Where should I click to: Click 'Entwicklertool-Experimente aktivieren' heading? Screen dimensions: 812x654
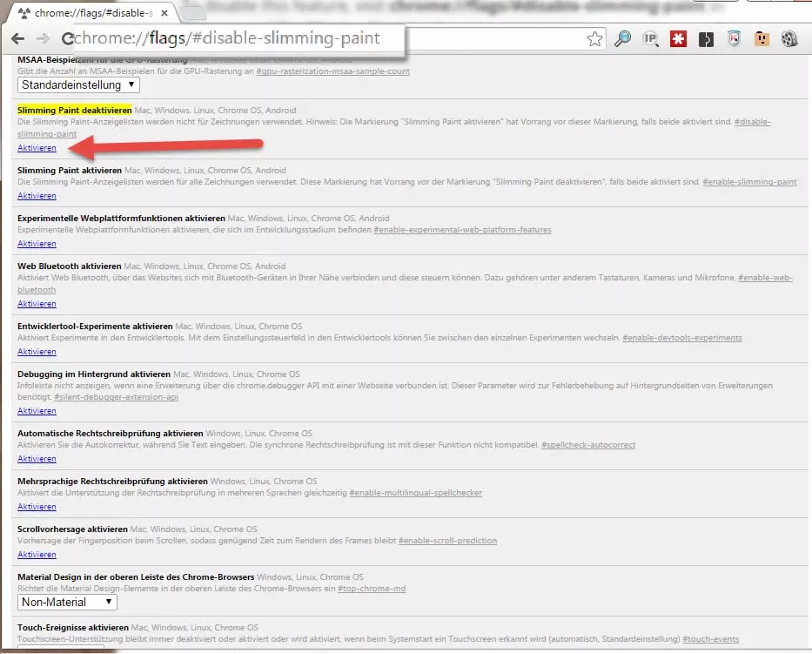[95, 327]
